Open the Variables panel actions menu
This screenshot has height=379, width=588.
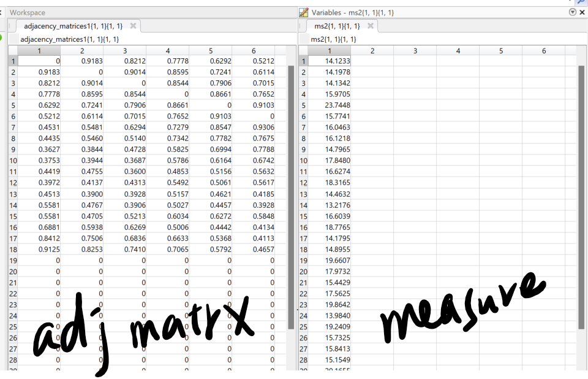(x=573, y=12)
